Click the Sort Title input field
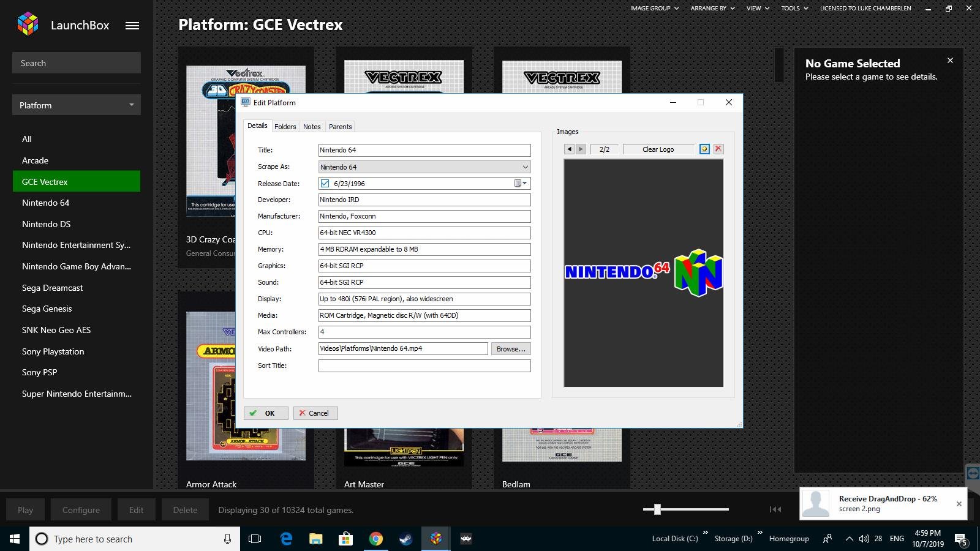The image size is (980, 551). [x=424, y=365]
